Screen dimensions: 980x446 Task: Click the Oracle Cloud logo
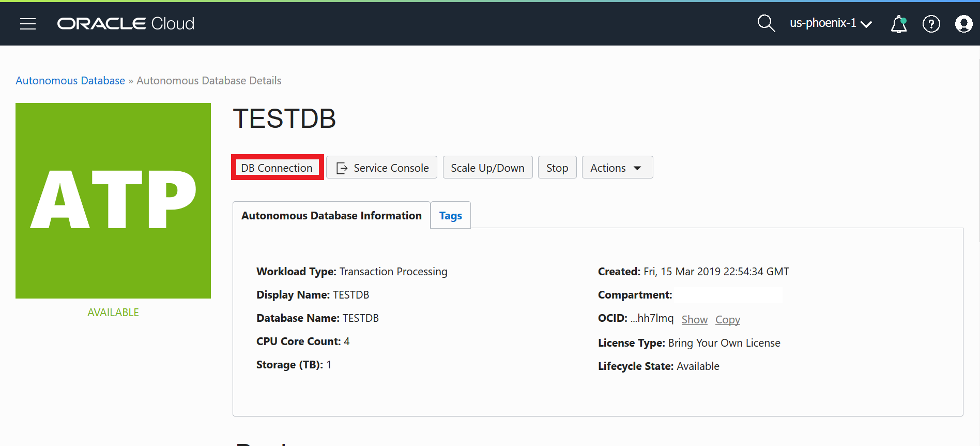click(126, 24)
